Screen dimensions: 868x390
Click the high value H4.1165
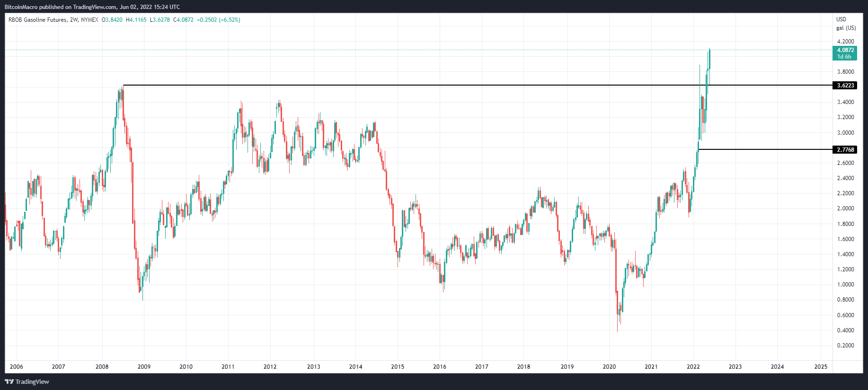point(136,20)
